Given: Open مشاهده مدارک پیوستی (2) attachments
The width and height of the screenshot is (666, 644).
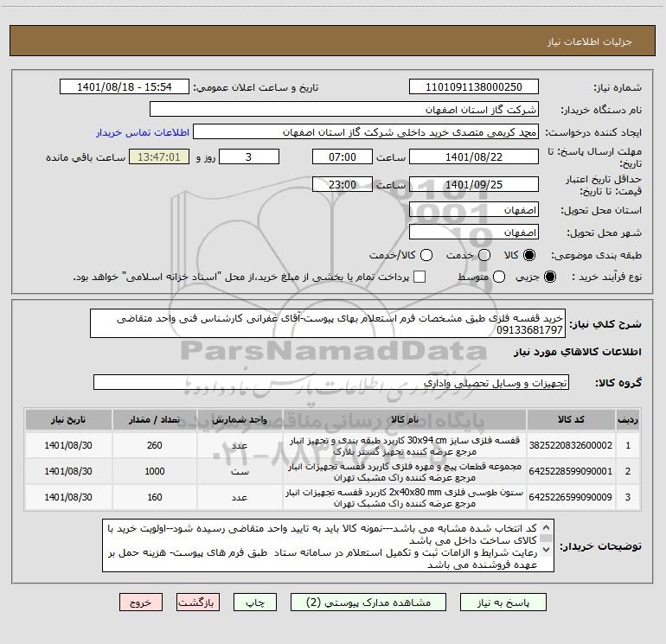Looking at the screenshot, I should [x=368, y=603].
